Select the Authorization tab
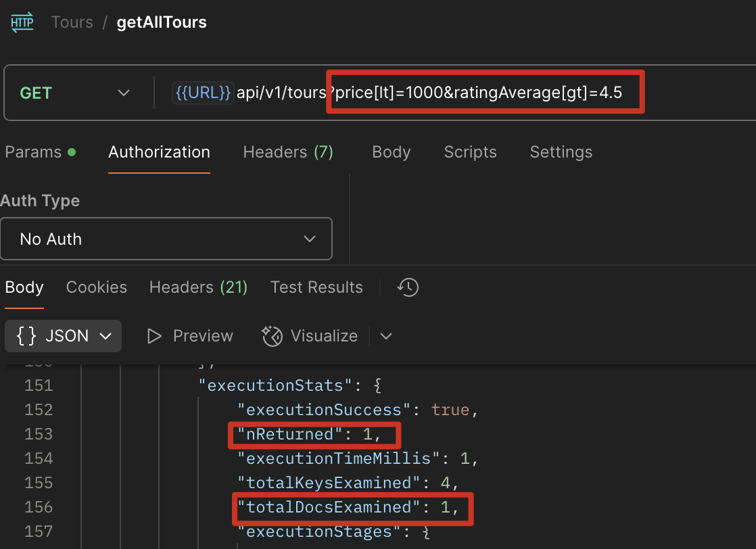 [x=159, y=152]
